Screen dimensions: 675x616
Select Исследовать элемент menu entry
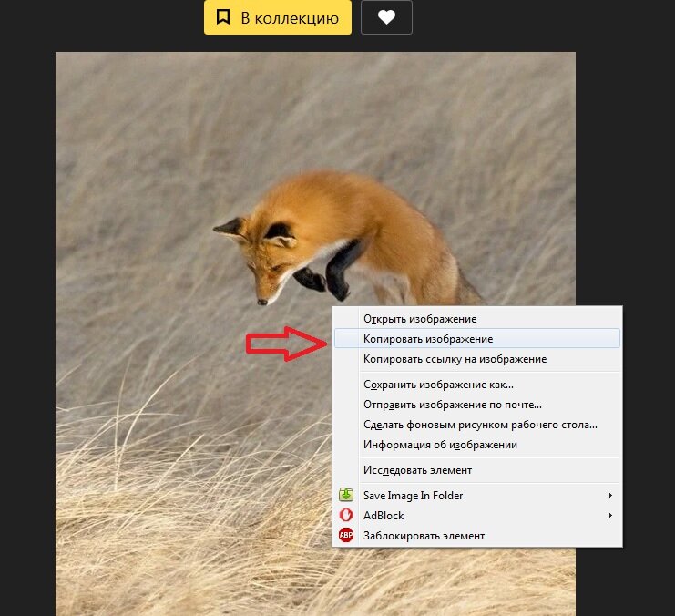tap(417, 470)
